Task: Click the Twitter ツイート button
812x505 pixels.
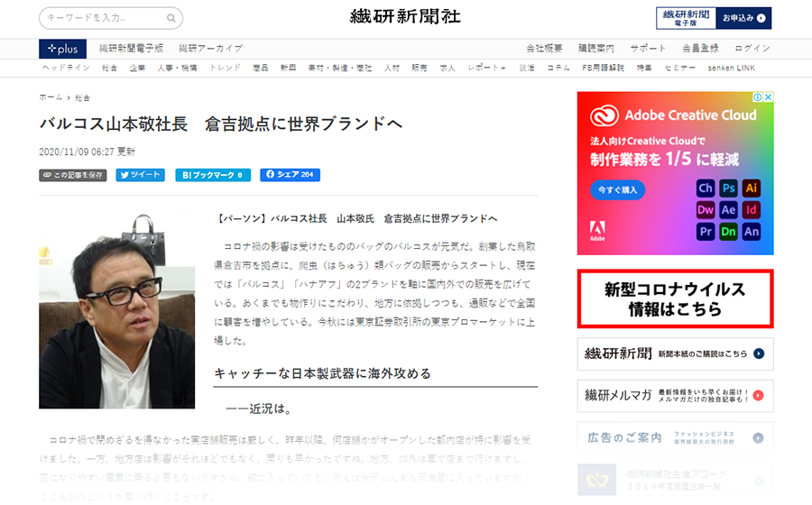Action: pyautogui.click(x=141, y=175)
